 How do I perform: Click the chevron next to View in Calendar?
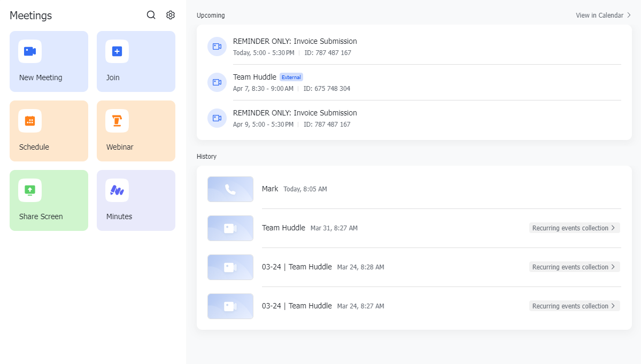629,15
